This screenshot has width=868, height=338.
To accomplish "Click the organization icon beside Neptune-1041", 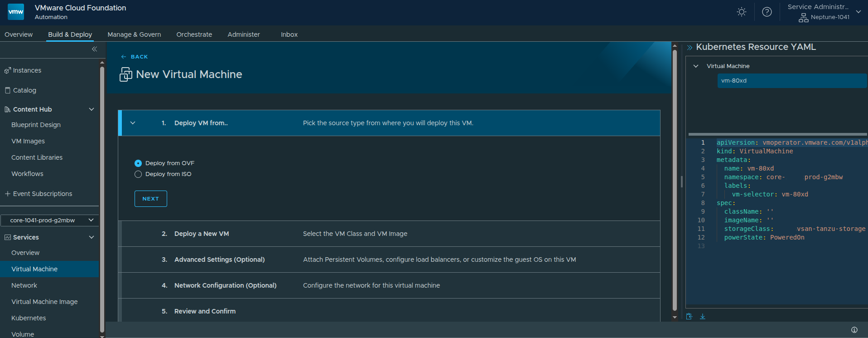I will tap(804, 18).
